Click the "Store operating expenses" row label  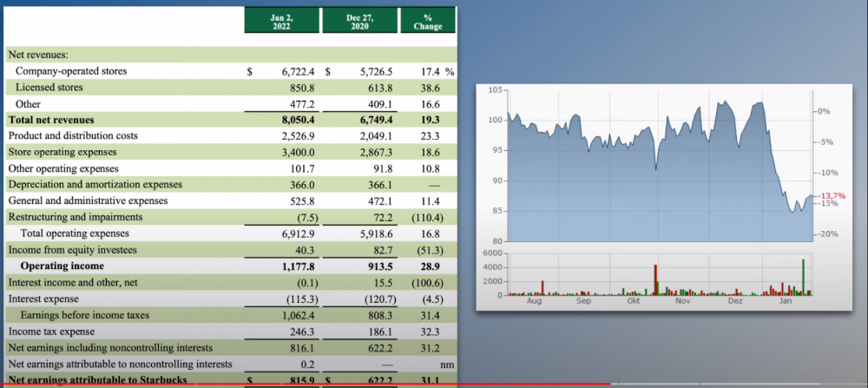(x=62, y=152)
